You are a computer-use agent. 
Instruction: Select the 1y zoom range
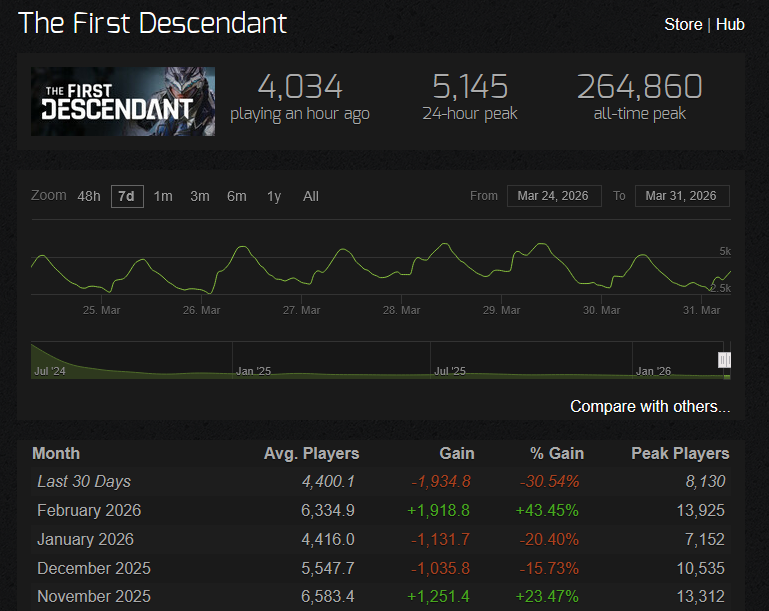[274, 196]
